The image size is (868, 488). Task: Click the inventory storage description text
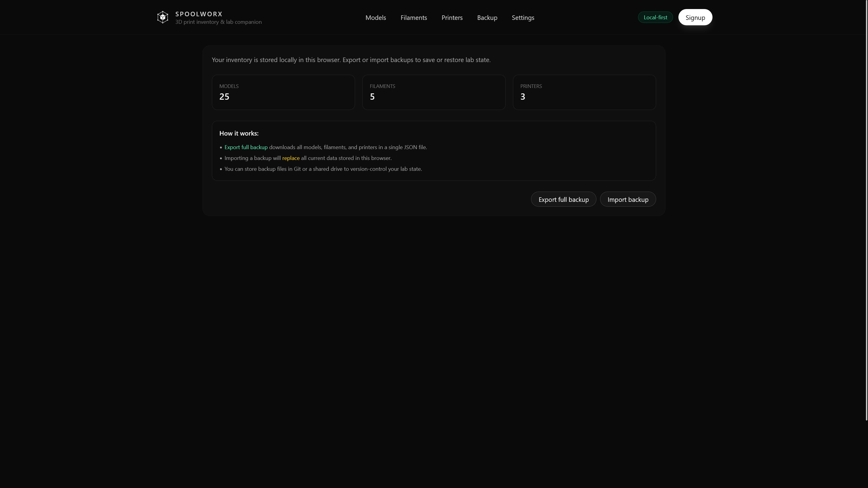click(351, 60)
